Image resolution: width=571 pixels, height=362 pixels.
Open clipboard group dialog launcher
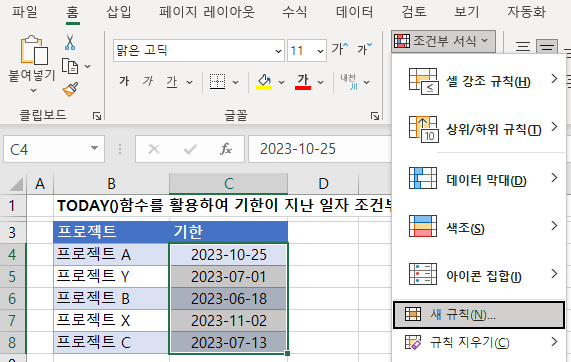pos(97,116)
